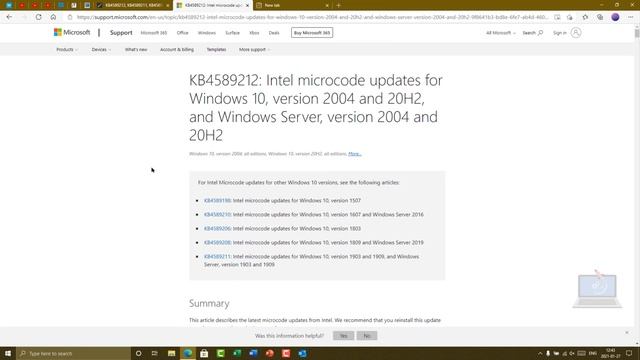Open the Windows Start menu
Screen dimensions: 640x360
coord(8,353)
